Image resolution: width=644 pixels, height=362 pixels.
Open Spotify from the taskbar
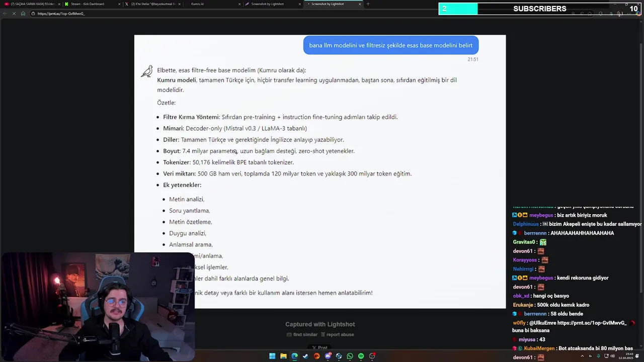click(x=361, y=356)
